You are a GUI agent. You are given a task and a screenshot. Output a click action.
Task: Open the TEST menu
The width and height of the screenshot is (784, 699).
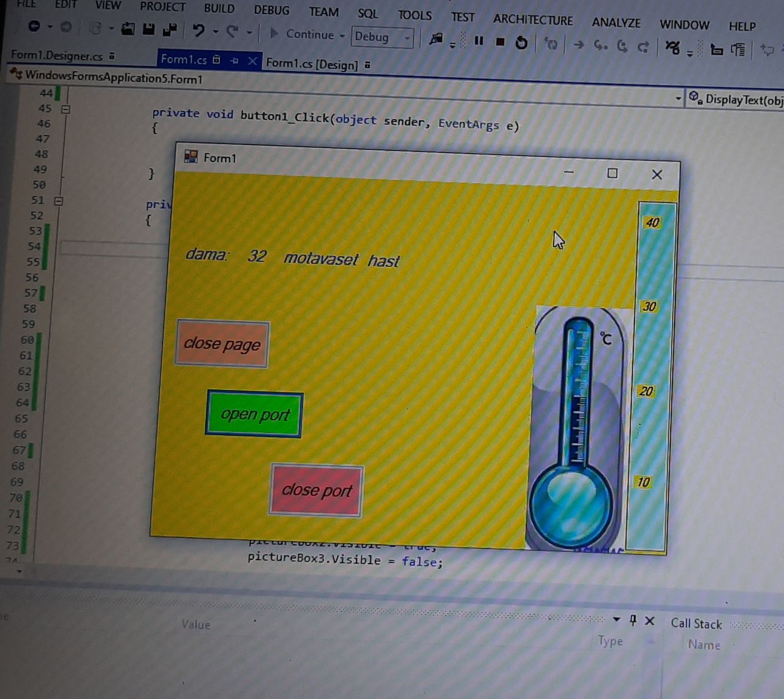(462, 17)
